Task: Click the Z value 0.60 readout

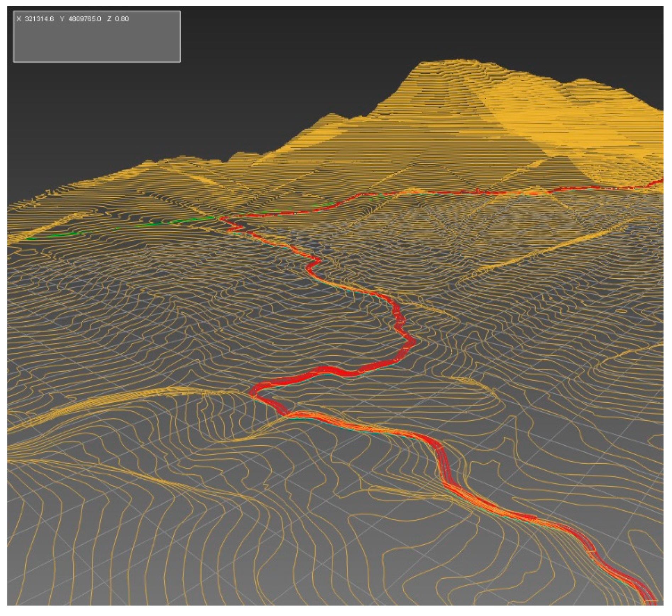Action: pos(122,19)
